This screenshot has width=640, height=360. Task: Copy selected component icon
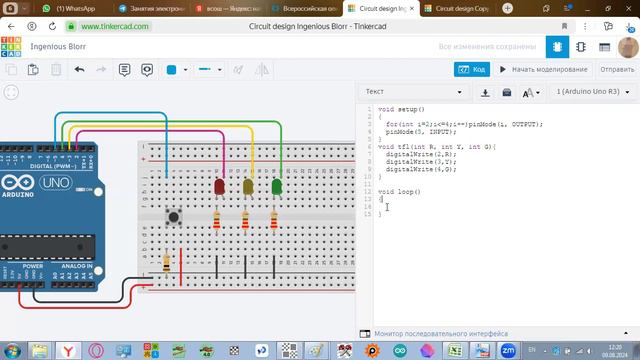coord(11,70)
